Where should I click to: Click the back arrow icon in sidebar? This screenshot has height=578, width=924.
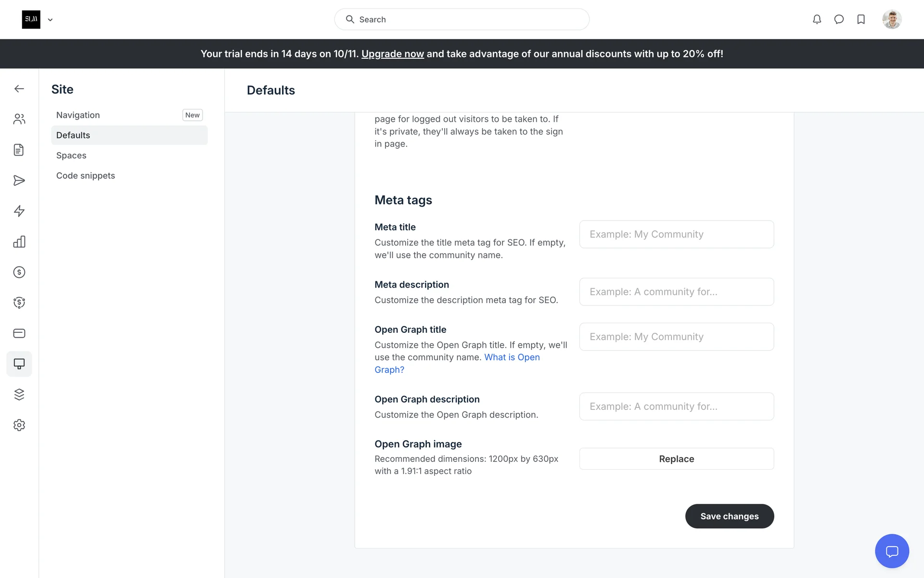[x=19, y=89]
